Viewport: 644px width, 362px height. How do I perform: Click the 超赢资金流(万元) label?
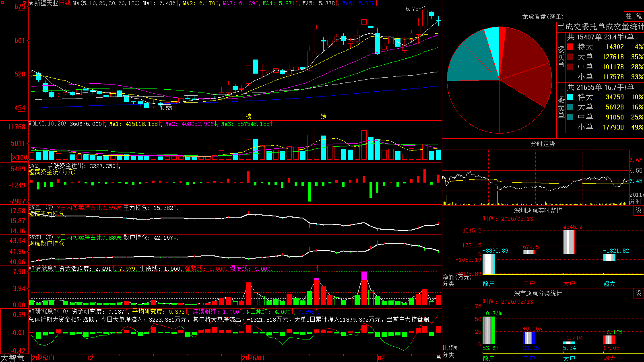52,172
